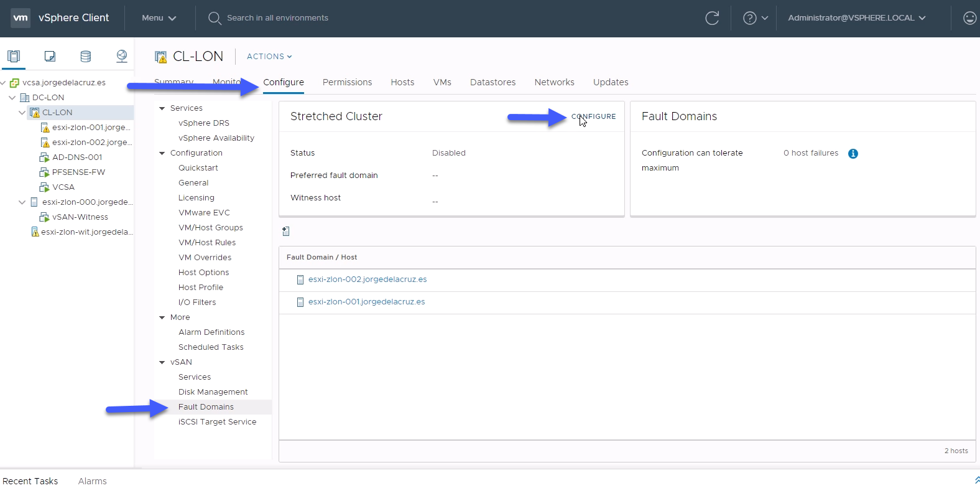
Task: Open the ACTIONS dropdown for CL-LON
Action: pos(269,57)
